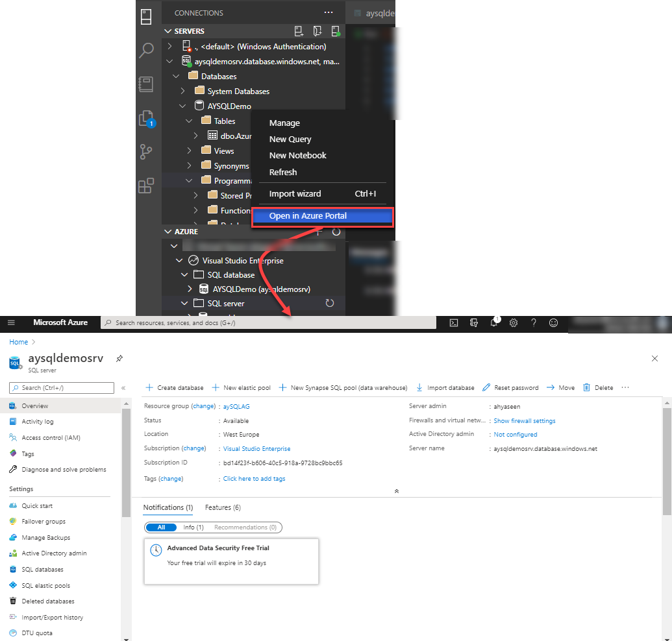Collapse the SERVERS section
Screen dimensions: 672x641
coord(168,31)
